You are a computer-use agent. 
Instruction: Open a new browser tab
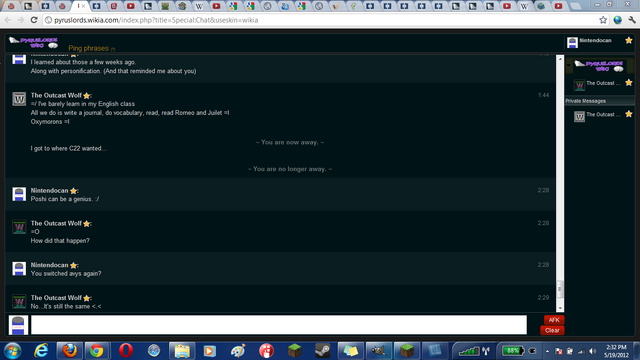pyautogui.click(x=576, y=6)
